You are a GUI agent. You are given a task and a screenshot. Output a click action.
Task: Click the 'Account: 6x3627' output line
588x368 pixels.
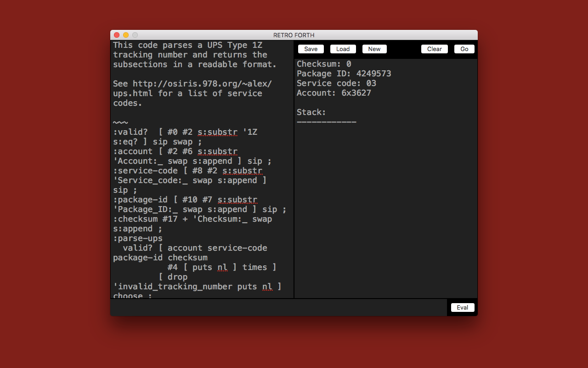coord(334,93)
